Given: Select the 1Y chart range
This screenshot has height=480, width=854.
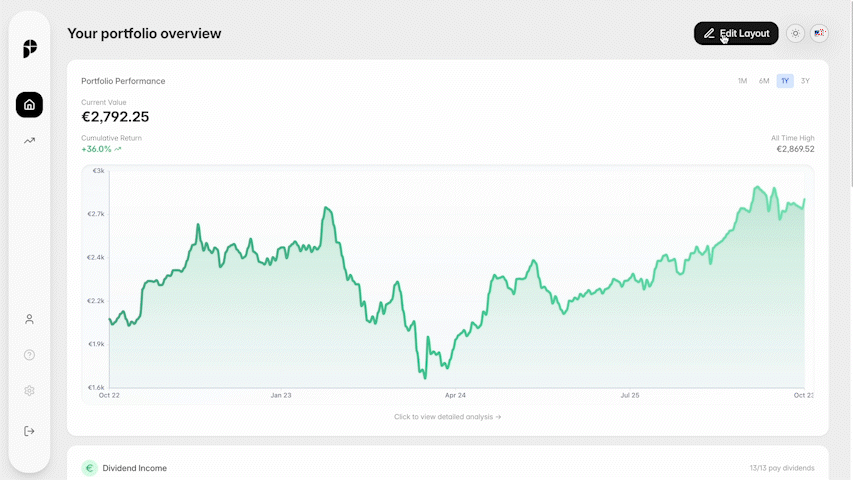Looking at the screenshot, I should 785,81.
